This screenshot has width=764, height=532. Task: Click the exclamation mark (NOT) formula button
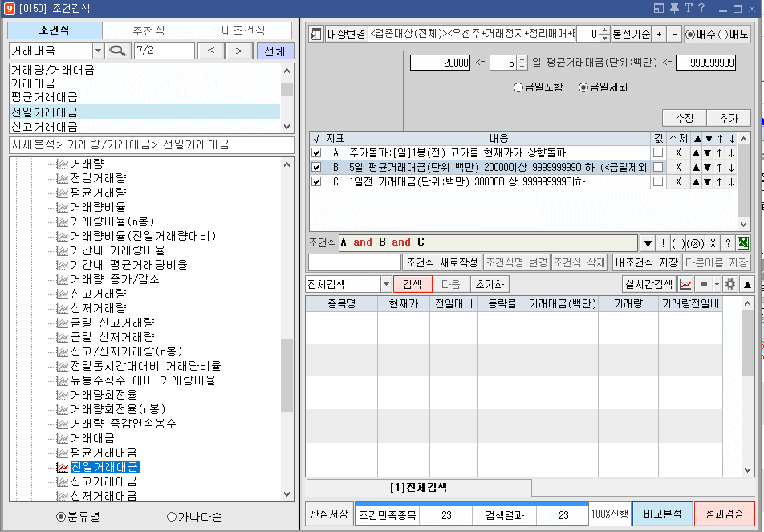pyautogui.click(x=663, y=243)
